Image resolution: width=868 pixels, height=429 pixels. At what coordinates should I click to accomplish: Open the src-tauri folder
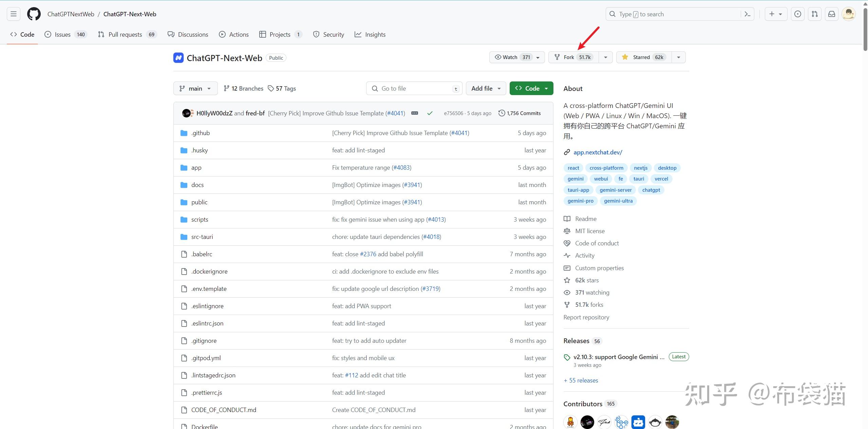click(202, 237)
